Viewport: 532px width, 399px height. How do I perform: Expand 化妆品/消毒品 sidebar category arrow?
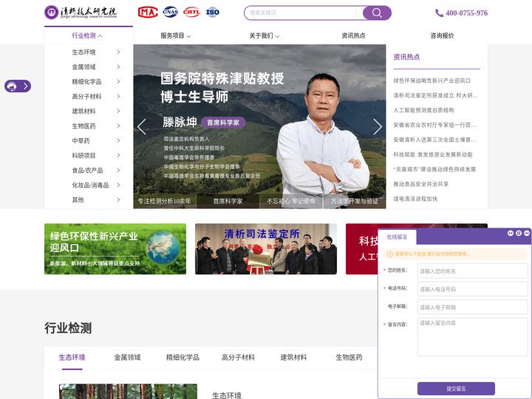click(118, 185)
